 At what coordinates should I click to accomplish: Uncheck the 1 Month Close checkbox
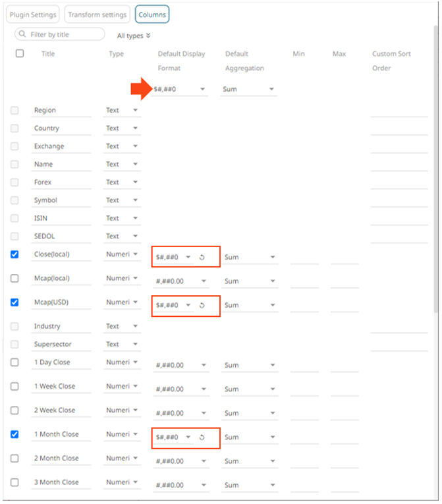(14, 434)
